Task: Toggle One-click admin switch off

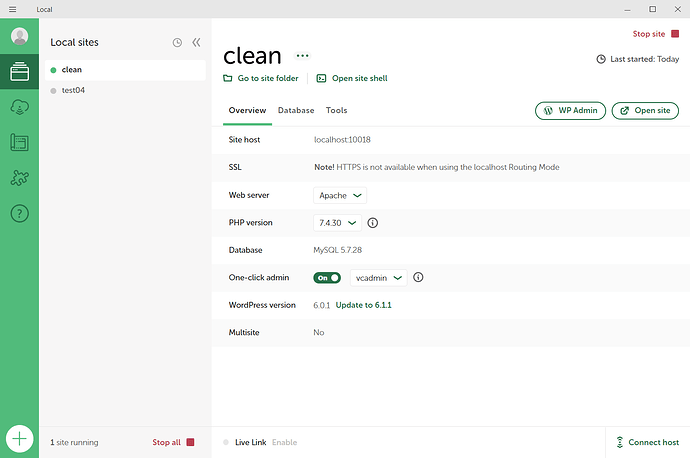Action: point(327,278)
